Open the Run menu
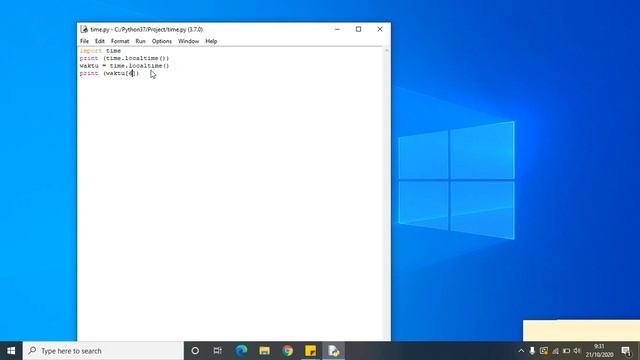 [140, 41]
